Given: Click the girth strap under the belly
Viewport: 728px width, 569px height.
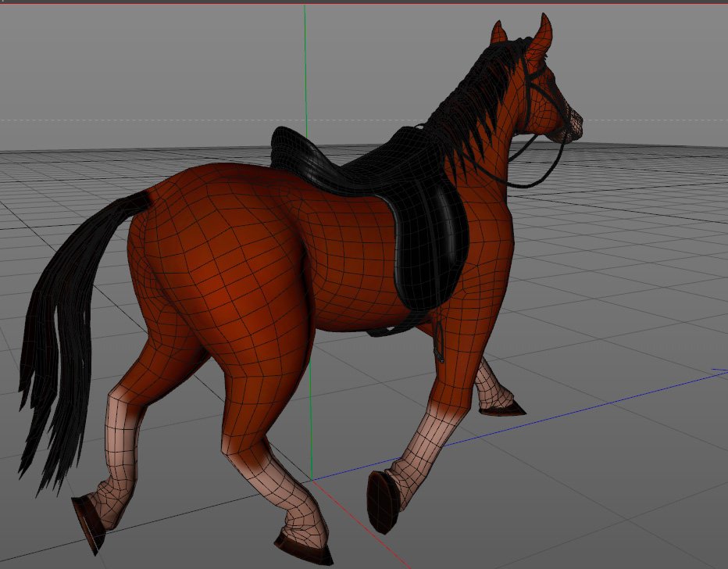Looking at the screenshot, I should click(x=391, y=330).
